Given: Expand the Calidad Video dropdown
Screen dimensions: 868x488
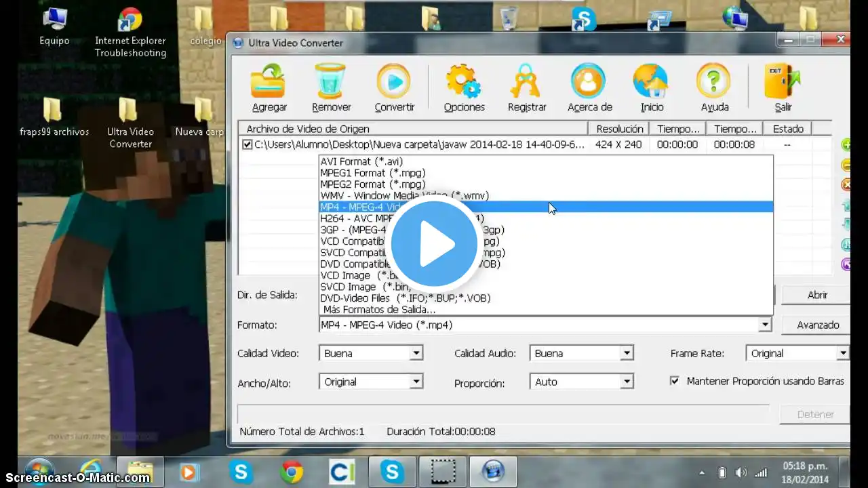Looking at the screenshot, I should coord(416,353).
